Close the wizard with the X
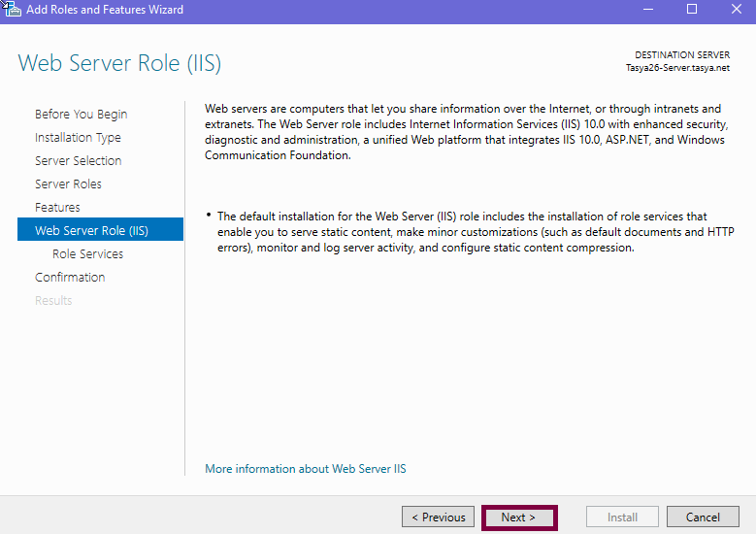The image size is (756, 534). coord(737,9)
